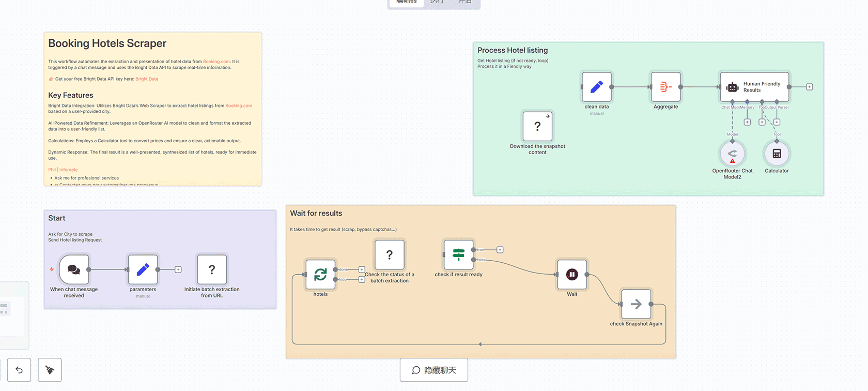Click plus connector after 'parameters' node
Image resolution: width=868 pixels, height=391 pixels.
tap(178, 269)
